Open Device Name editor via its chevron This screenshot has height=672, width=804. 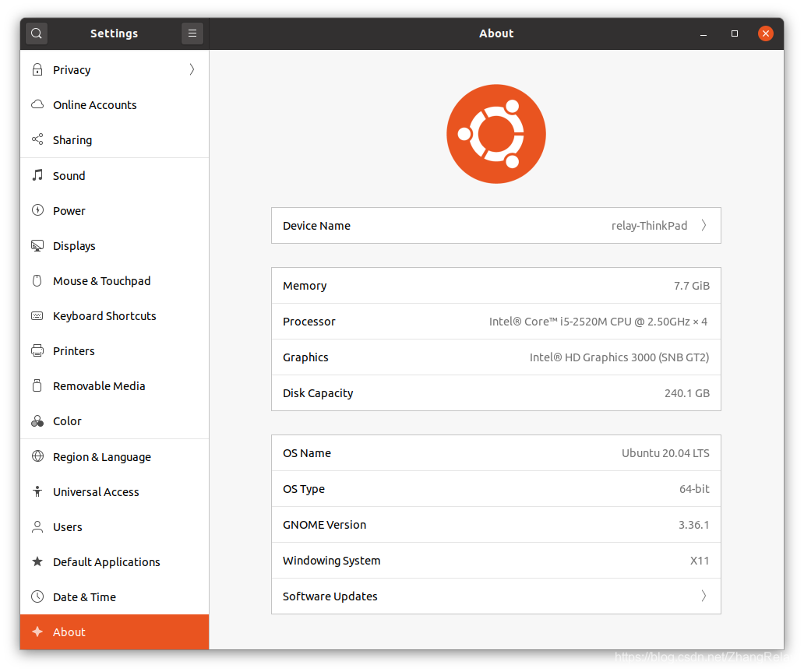click(x=703, y=226)
